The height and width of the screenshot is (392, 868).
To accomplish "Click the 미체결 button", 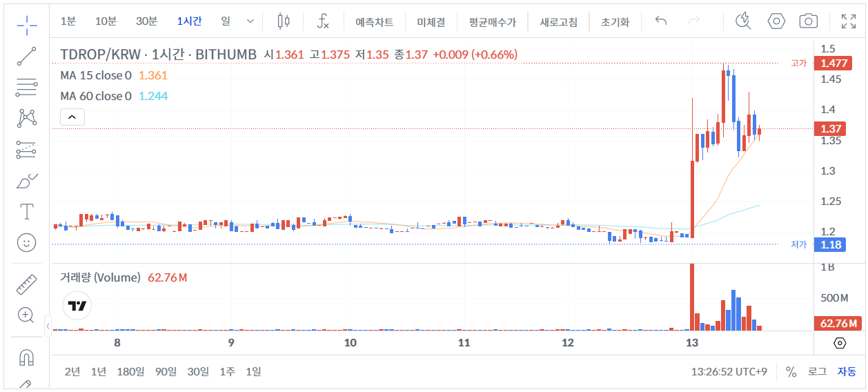I will point(431,22).
